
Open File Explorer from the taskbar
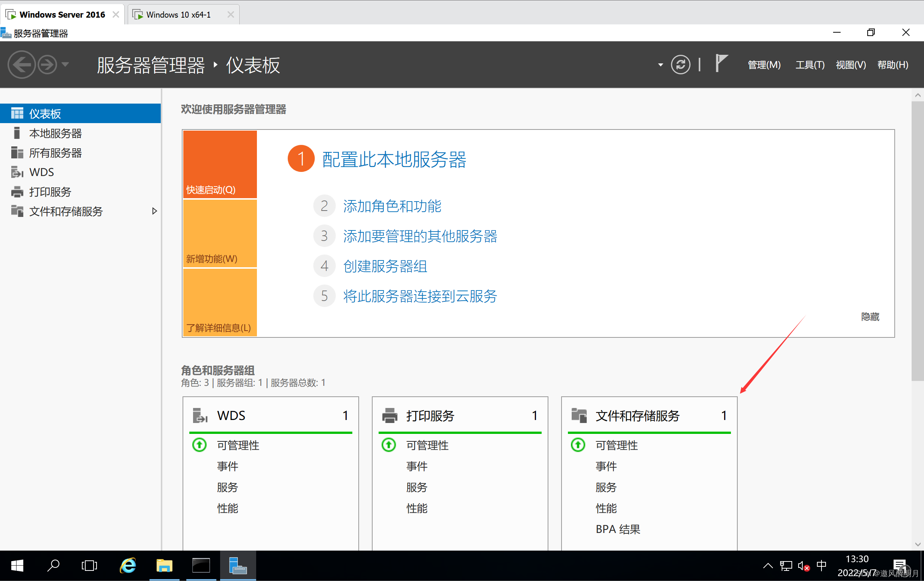(x=164, y=566)
